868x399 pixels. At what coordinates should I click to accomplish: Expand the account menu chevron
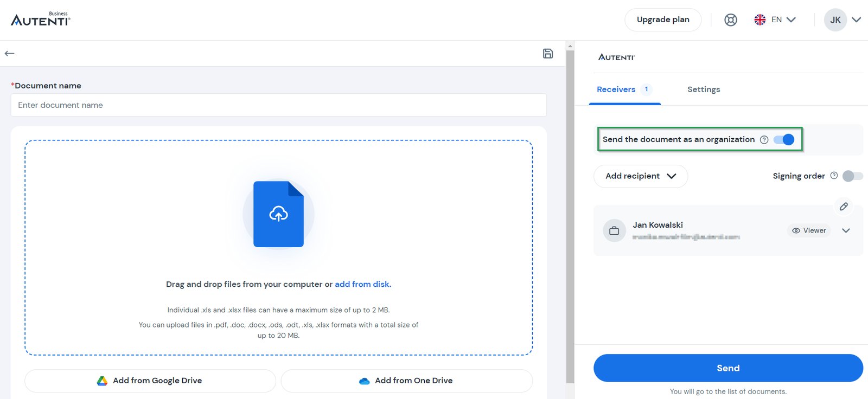point(856,20)
